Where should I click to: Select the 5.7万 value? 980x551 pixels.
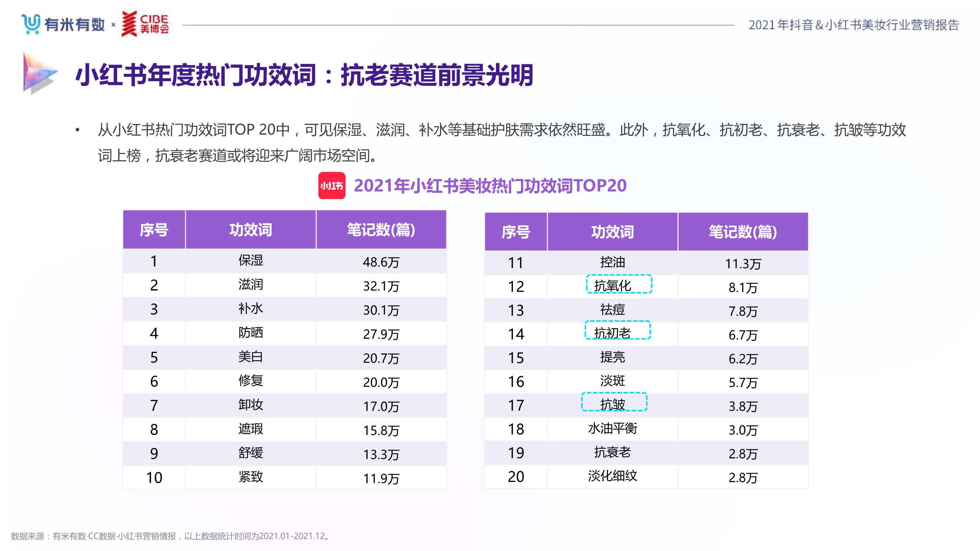coord(743,382)
